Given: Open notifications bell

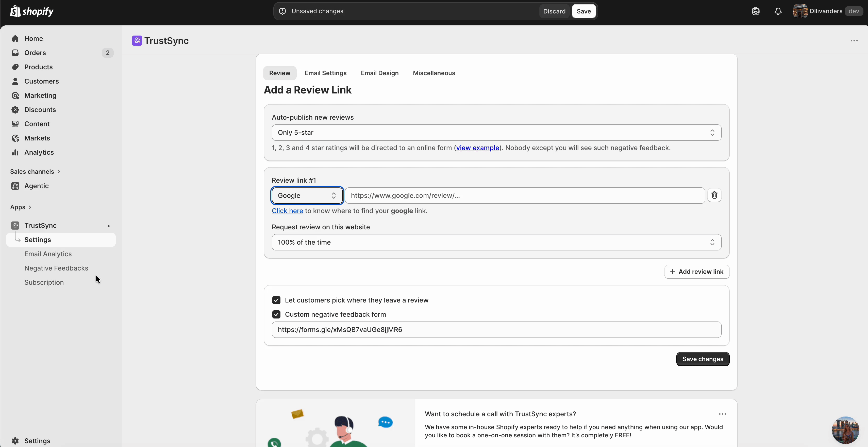Looking at the screenshot, I should pyautogui.click(x=778, y=11).
